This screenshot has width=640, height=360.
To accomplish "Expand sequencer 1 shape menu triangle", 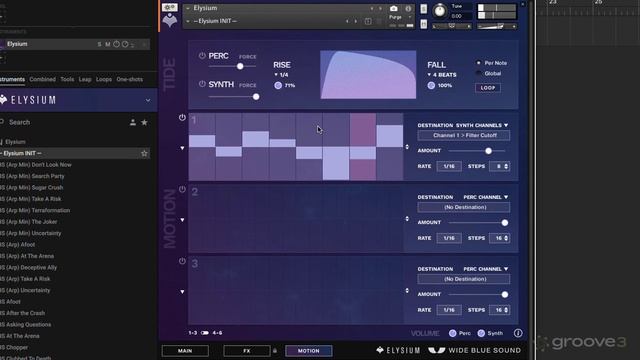I will (182, 148).
